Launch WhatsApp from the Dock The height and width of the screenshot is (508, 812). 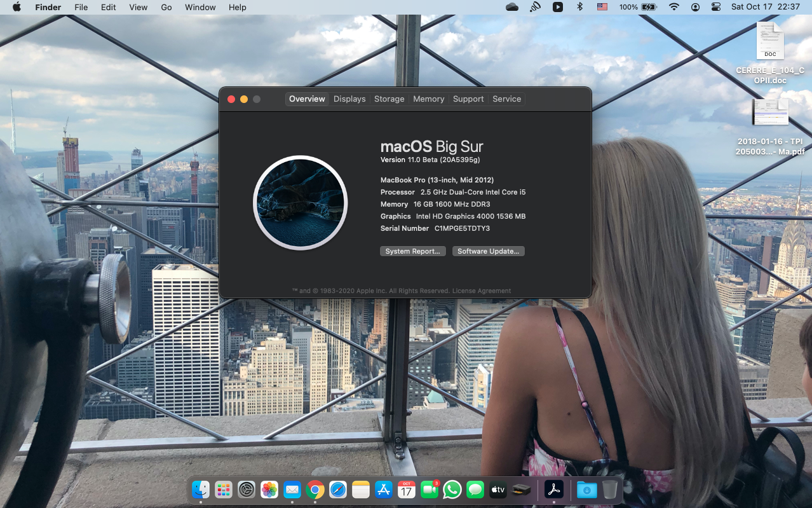point(452,490)
